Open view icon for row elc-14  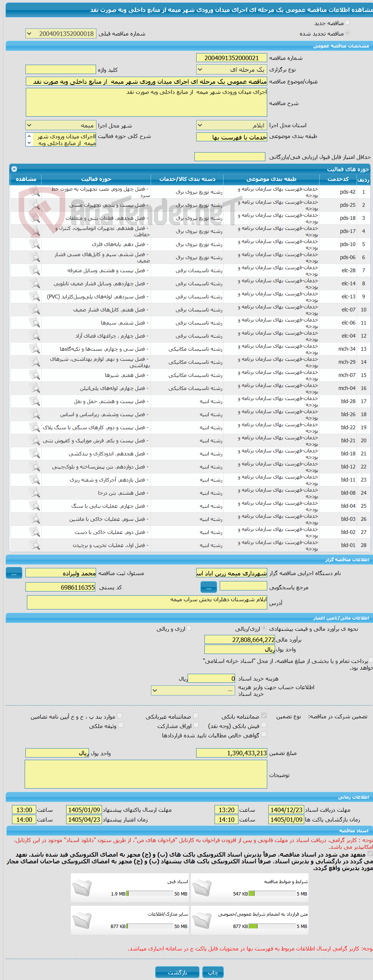click(x=34, y=283)
